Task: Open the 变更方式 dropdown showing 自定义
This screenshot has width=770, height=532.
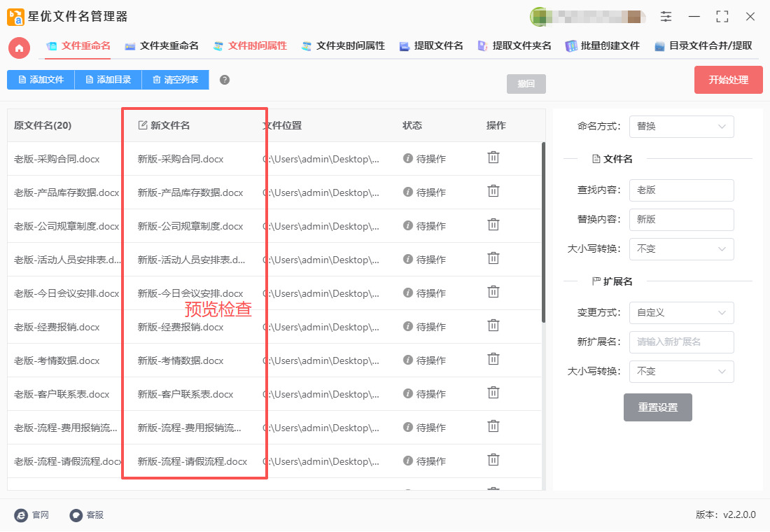Action: point(682,313)
